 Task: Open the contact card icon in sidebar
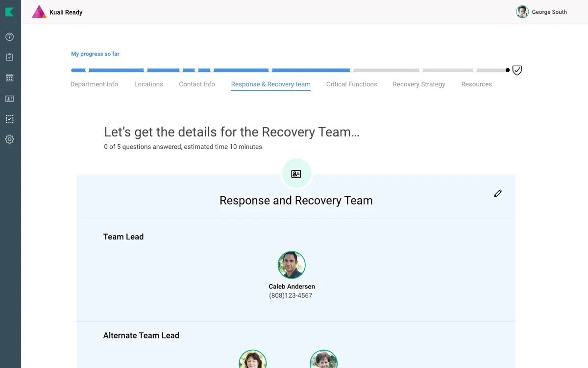9,99
